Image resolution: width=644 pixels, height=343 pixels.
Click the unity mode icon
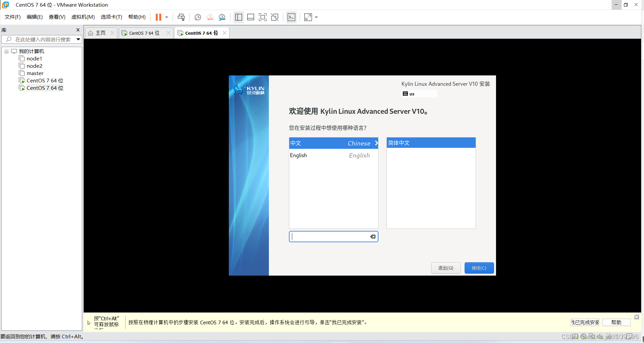(x=275, y=17)
